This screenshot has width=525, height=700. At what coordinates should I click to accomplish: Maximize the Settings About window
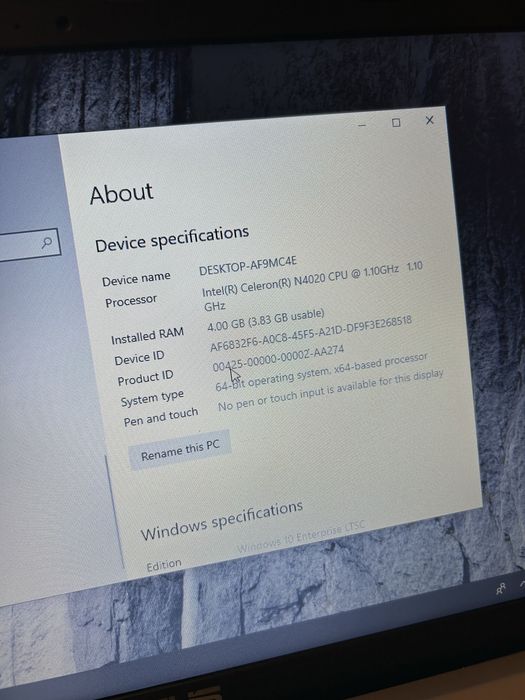pyautogui.click(x=396, y=123)
